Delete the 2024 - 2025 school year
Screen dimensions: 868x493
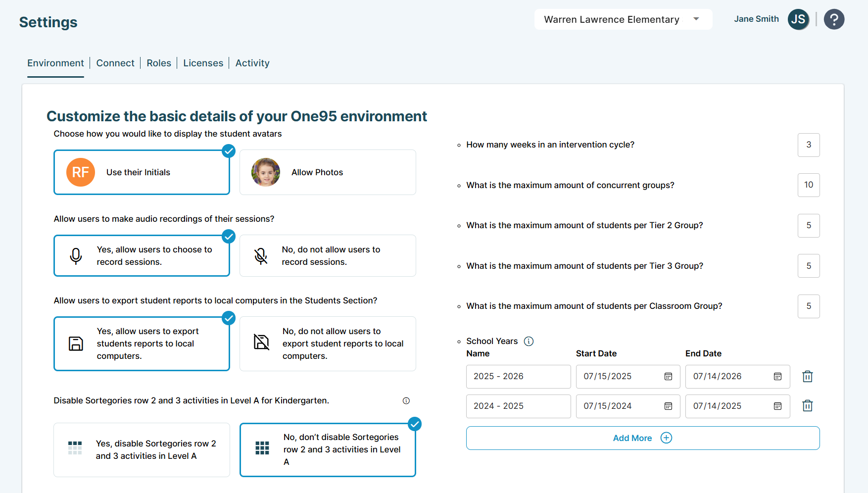pyautogui.click(x=808, y=406)
